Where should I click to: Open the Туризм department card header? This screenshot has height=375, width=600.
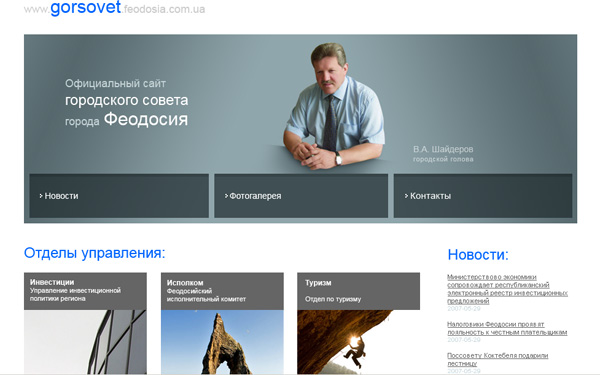coord(359,291)
